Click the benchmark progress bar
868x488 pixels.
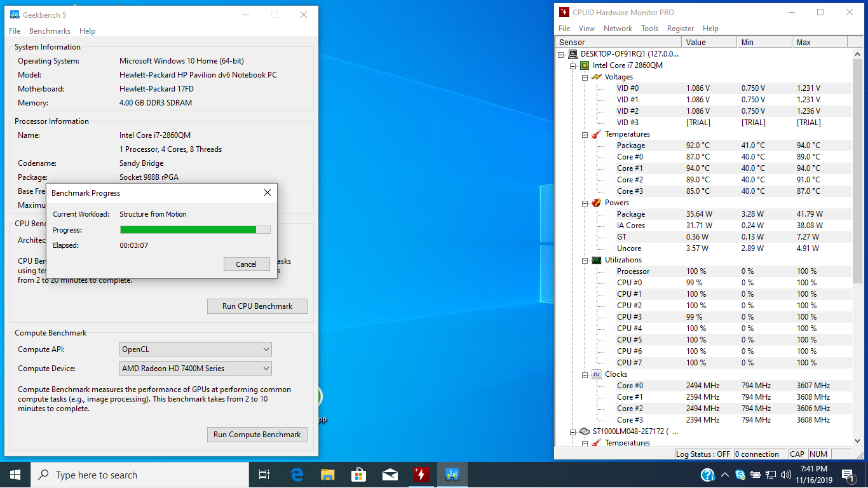(x=195, y=229)
